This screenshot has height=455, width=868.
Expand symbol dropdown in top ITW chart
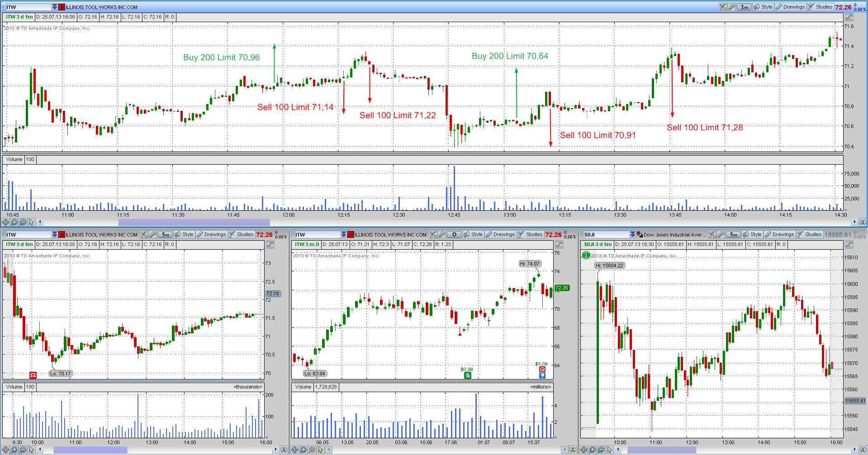coord(55,7)
